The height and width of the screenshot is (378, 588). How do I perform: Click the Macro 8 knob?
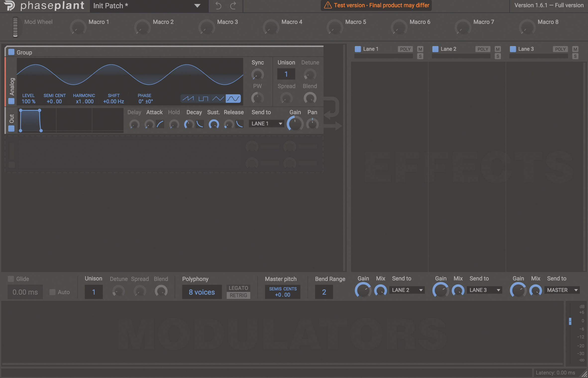pos(527,27)
